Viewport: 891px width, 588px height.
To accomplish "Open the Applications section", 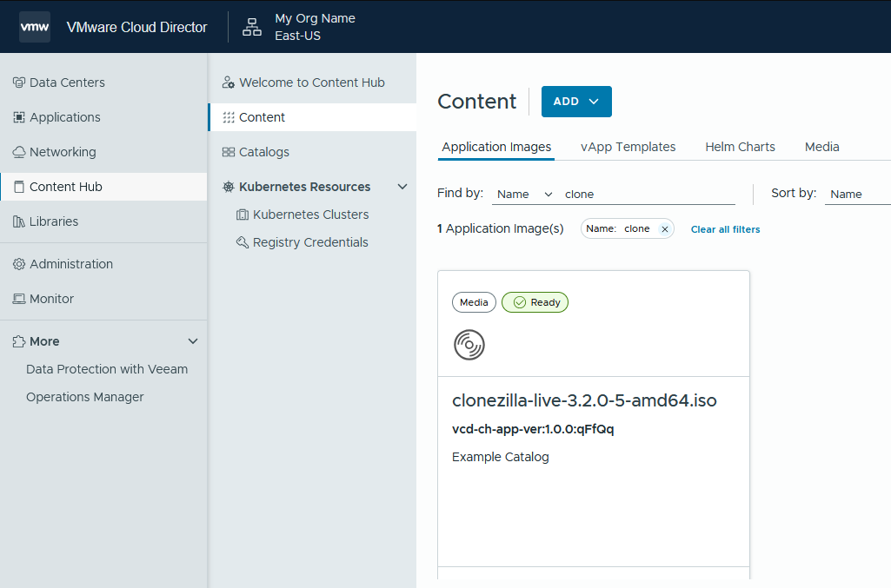I will pyautogui.click(x=103, y=117).
